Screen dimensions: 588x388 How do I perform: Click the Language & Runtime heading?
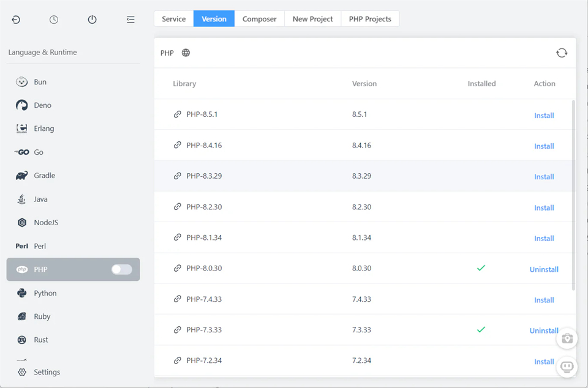(x=42, y=52)
